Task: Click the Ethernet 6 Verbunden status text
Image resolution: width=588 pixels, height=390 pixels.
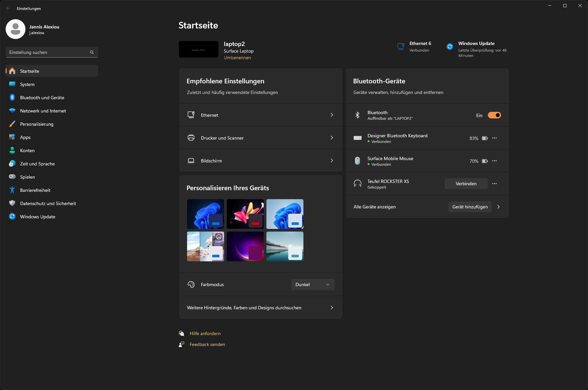Action: (x=420, y=47)
